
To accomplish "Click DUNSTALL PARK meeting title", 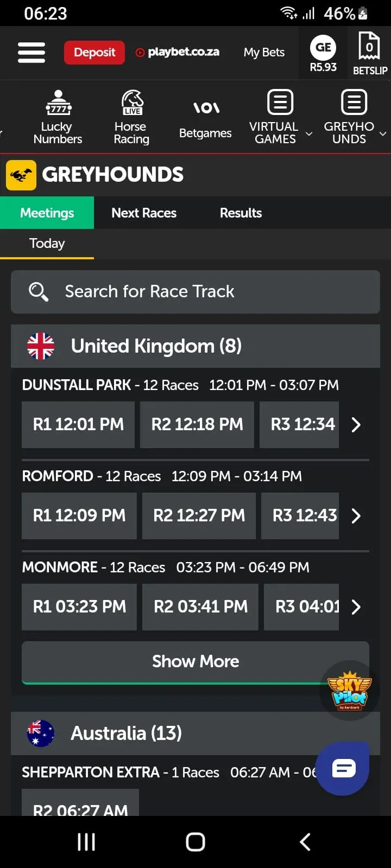I will pyautogui.click(x=76, y=385).
